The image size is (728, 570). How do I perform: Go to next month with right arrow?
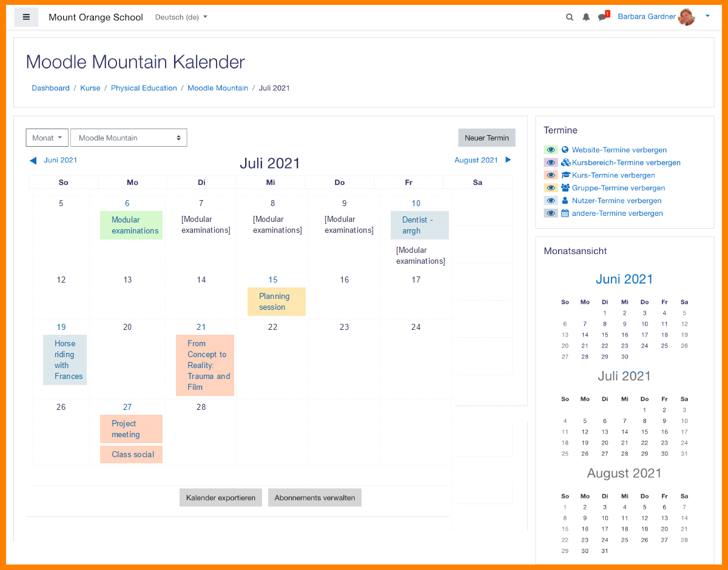click(508, 160)
